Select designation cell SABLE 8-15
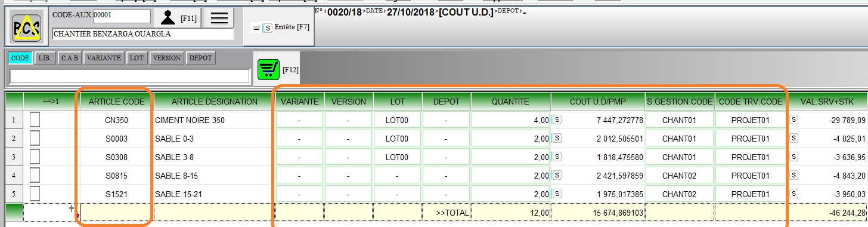The image size is (868, 227). pyautogui.click(x=215, y=176)
